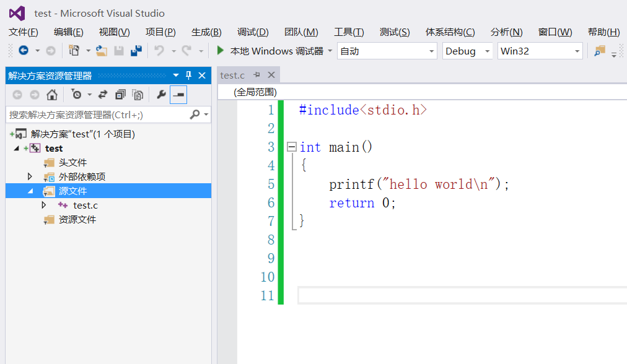Click the Collapse All icon in Solution Explorer

click(120, 95)
